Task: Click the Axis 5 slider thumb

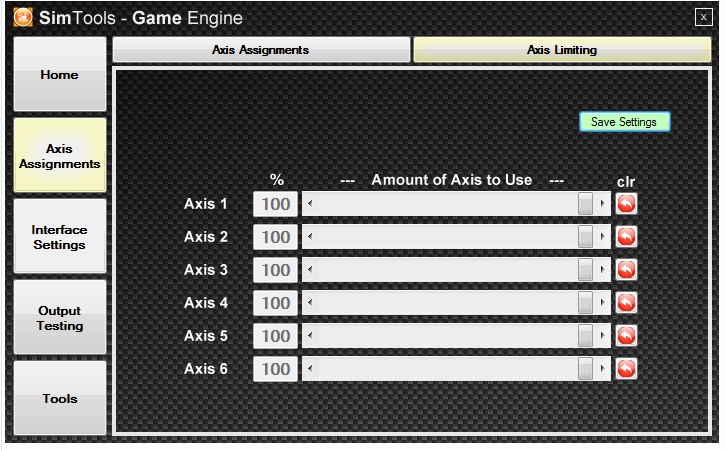Action: 585,336
